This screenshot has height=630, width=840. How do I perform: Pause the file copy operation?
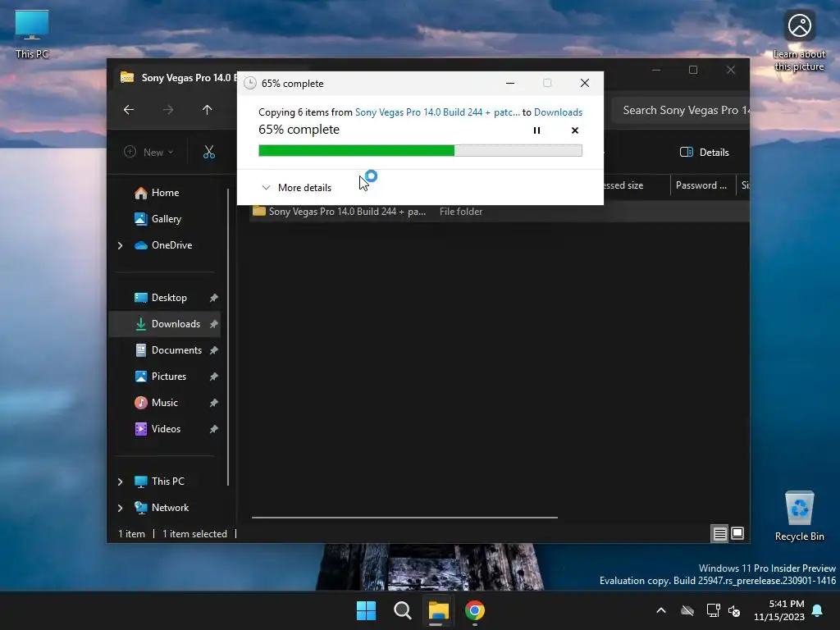click(536, 130)
